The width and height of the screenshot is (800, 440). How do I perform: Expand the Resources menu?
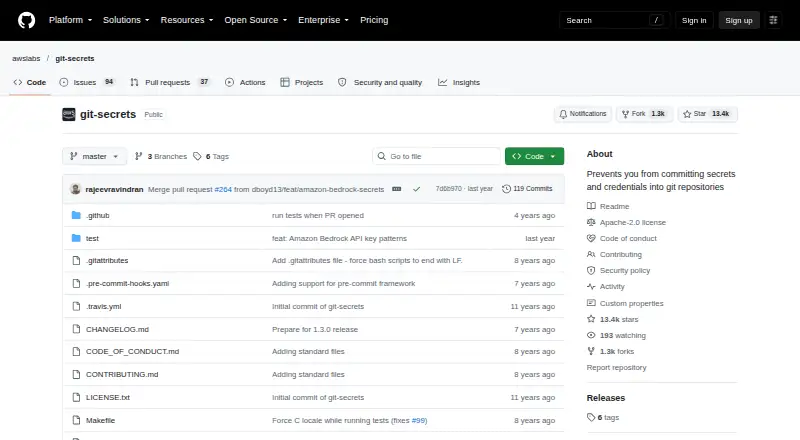(187, 20)
